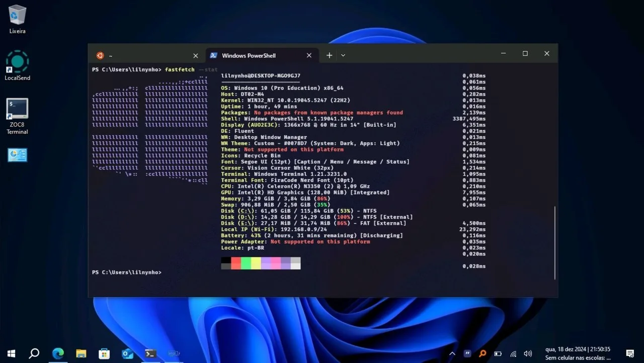
Task: Click the orange magnifier tray icon
Action: point(482,353)
